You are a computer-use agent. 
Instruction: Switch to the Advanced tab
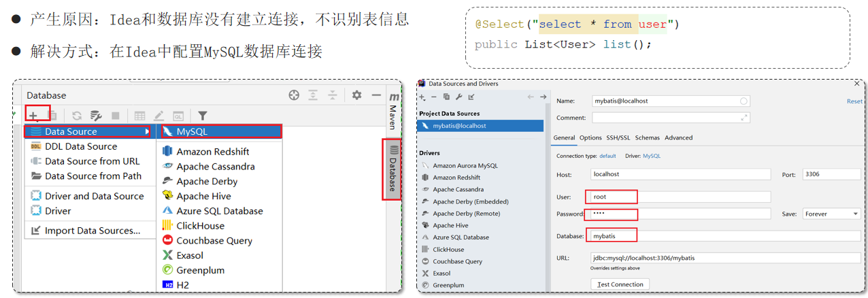pyautogui.click(x=678, y=137)
